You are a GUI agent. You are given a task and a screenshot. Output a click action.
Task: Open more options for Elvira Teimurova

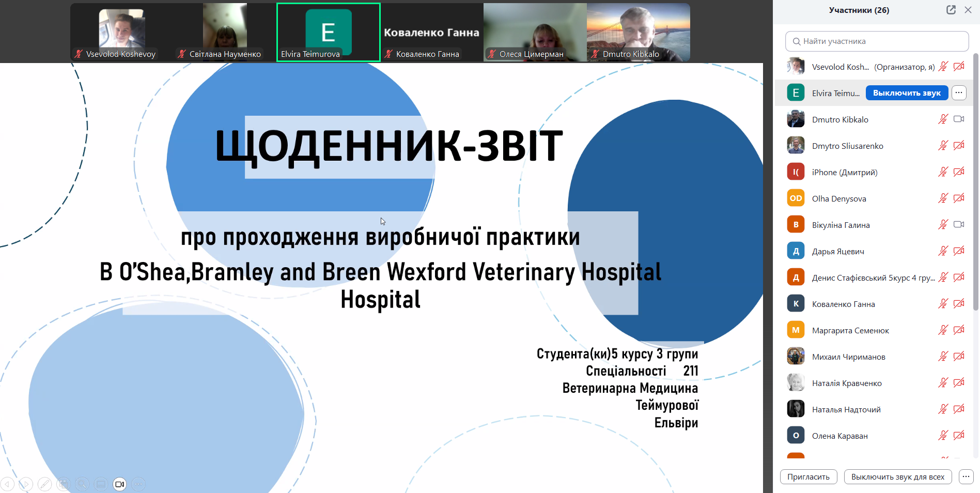959,93
